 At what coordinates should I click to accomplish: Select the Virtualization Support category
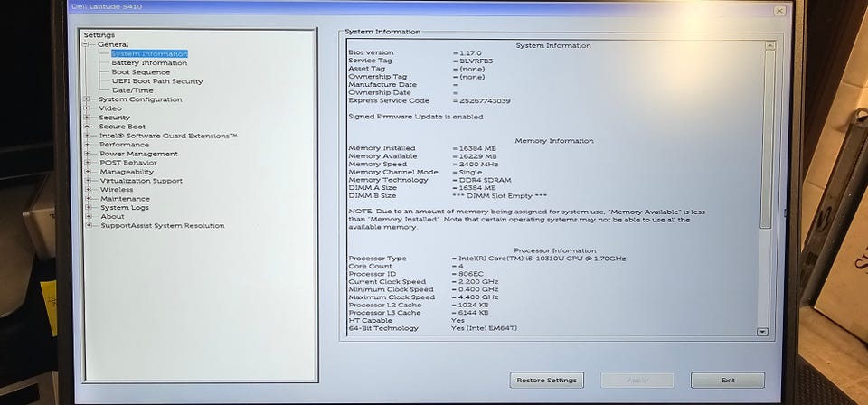(x=141, y=181)
